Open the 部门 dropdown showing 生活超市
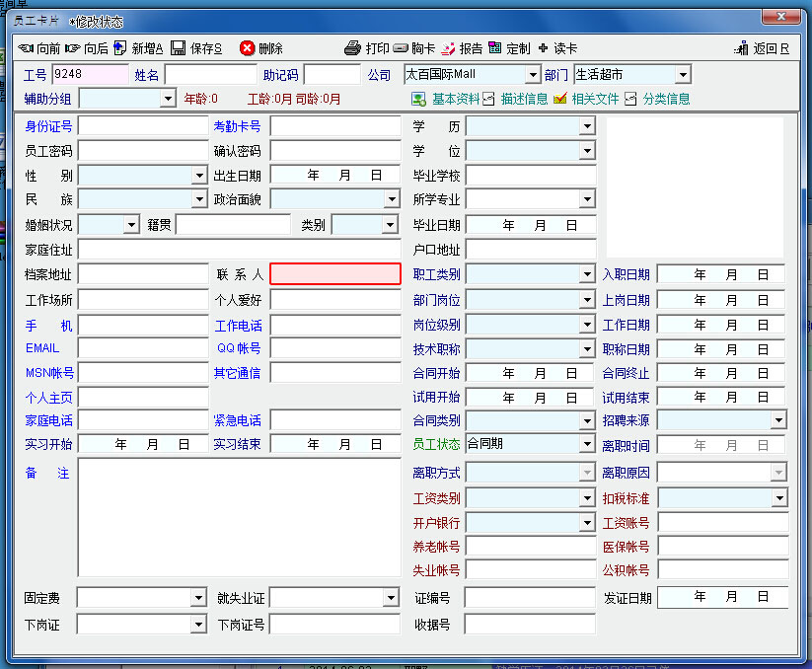Screen dimensions: 812x669 click(683, 75)
